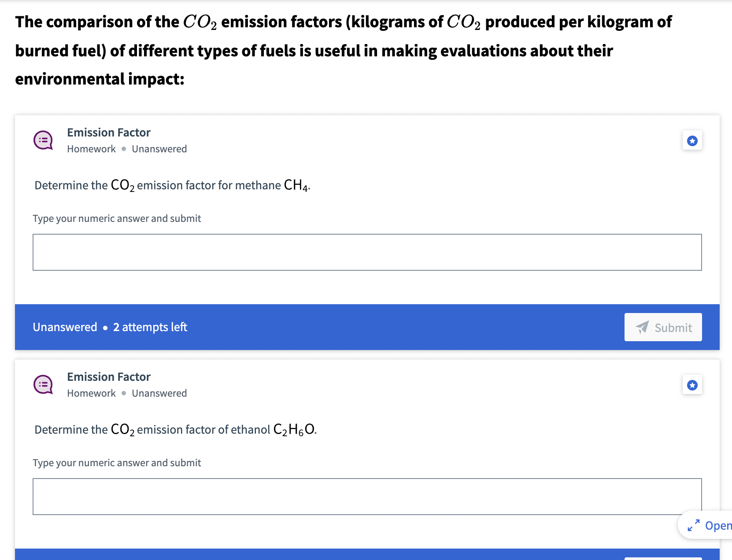The image size is (732, 560).
Task: Click the expand arrows next to Open
Action: (x=694, y=525)
